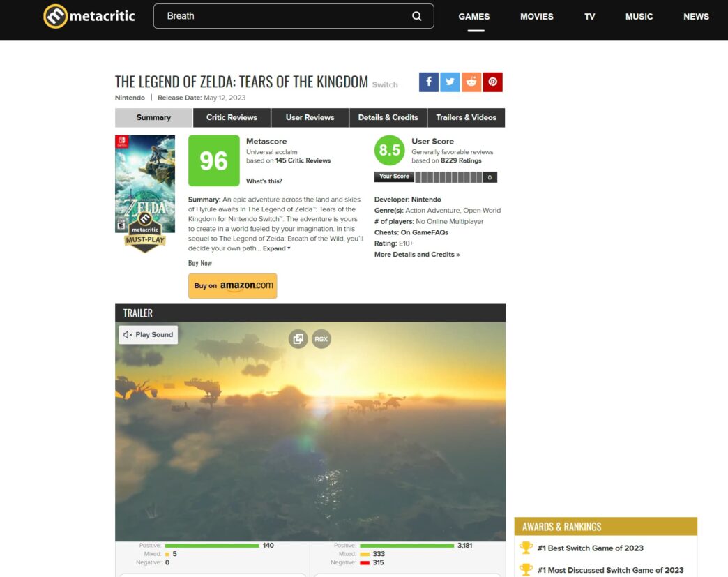Click the trailer video player
Viewport: 728px width, 577px height.
tap(310, 431)
